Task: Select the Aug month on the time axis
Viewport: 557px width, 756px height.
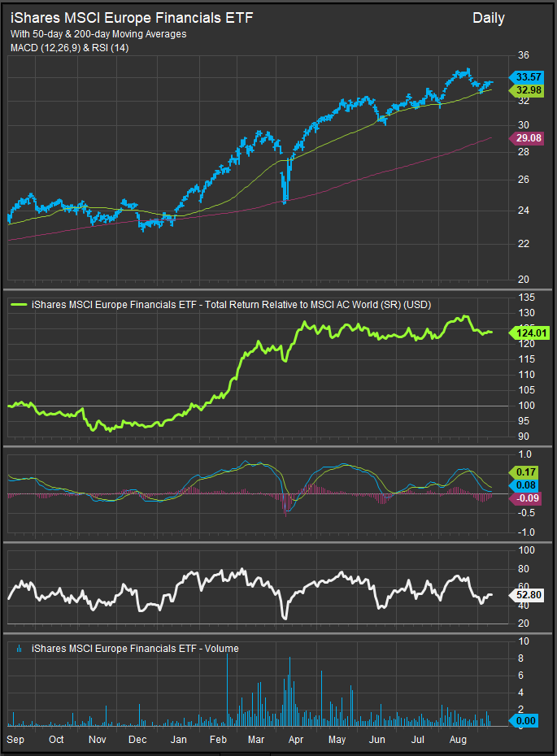Action: pyautogui.click(x=458, y=740)
